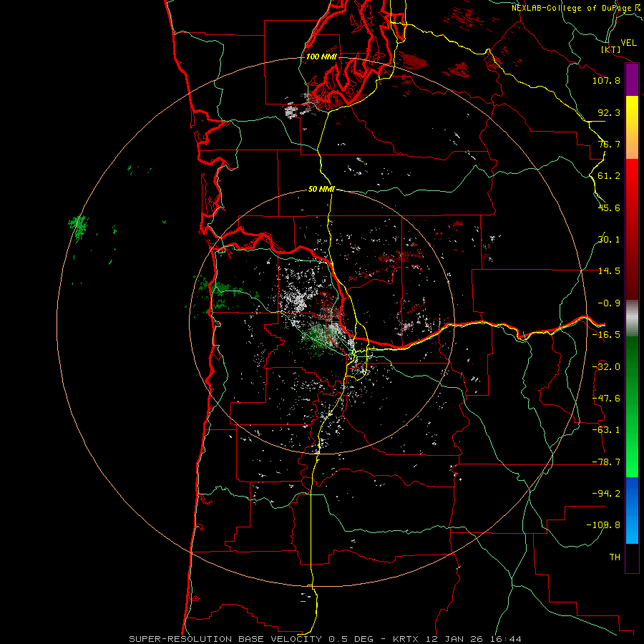Viewport: 644px width, 644px height.
Task: Click the -94.2 velocity scale value
Action: tap(606, 494)
